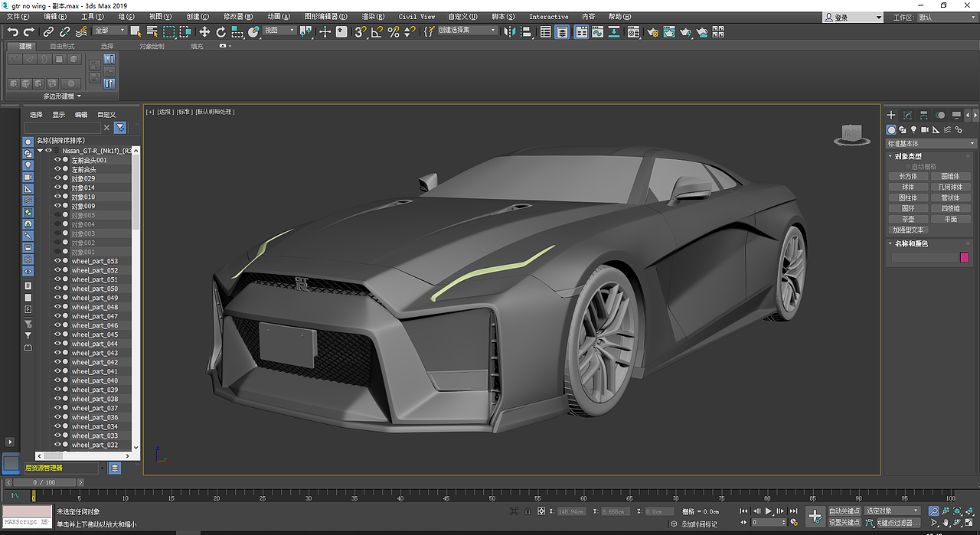Viewport: 980px width, 535px height.
Task: Open the Cameras creation icon on command panel
Action: [925, 129]
